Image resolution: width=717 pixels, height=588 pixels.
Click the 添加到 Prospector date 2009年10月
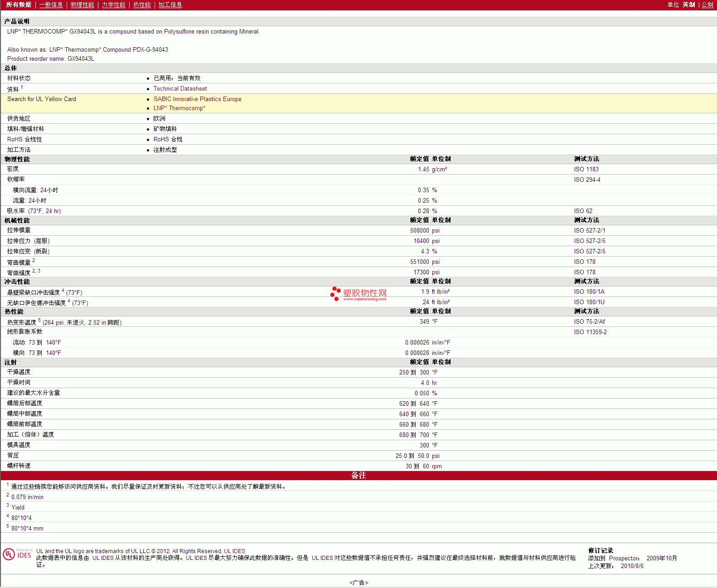pyautogui.click(x=662, y=559)
